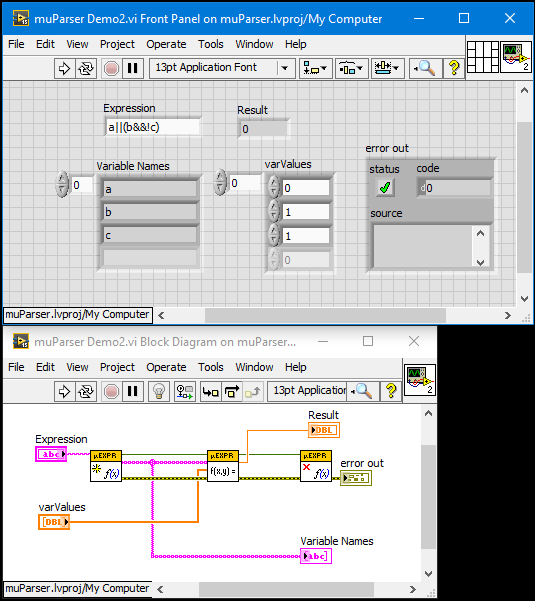
Task: Open the Distribute Objects dropdown
Action: pos(351,69)
